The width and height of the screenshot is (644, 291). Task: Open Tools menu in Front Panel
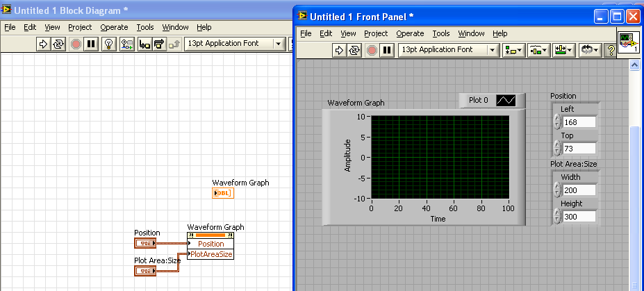(x=441, y=33)
